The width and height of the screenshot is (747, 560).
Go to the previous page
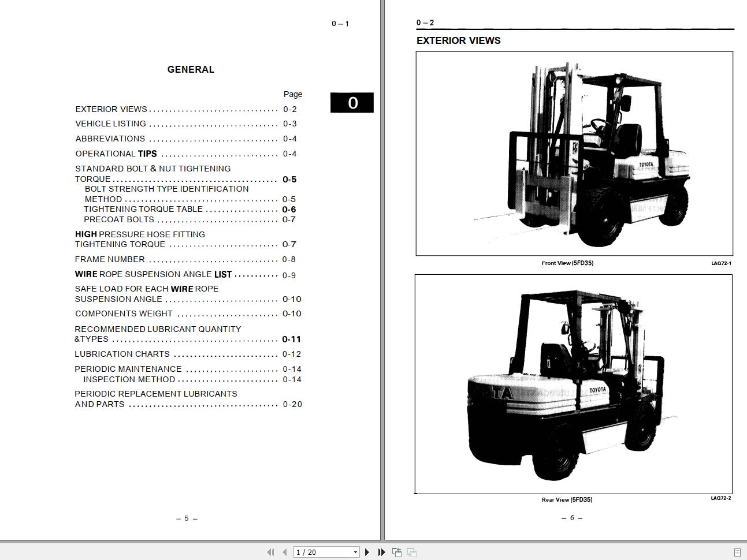pyautogui.click(x=284, y=552)
